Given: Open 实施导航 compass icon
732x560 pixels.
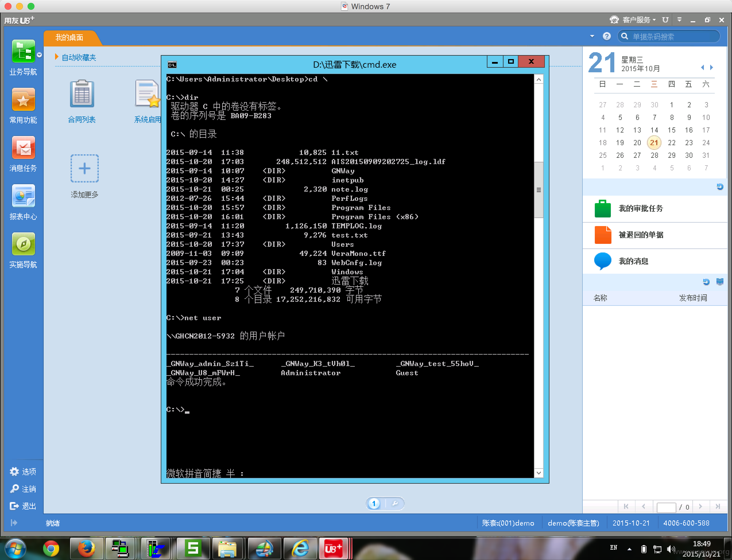Looking at the screenshot, I should pyautogui.click(x=23, y=244).
